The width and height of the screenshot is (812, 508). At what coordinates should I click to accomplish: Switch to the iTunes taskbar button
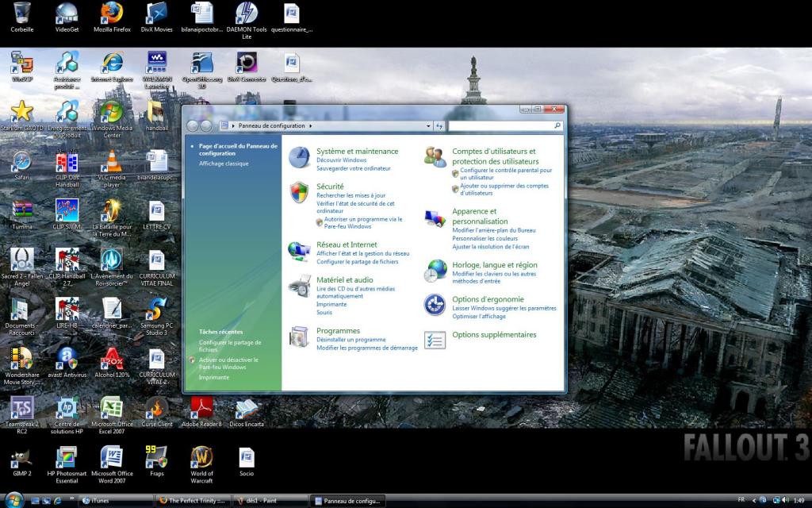[x=115, y=501]
